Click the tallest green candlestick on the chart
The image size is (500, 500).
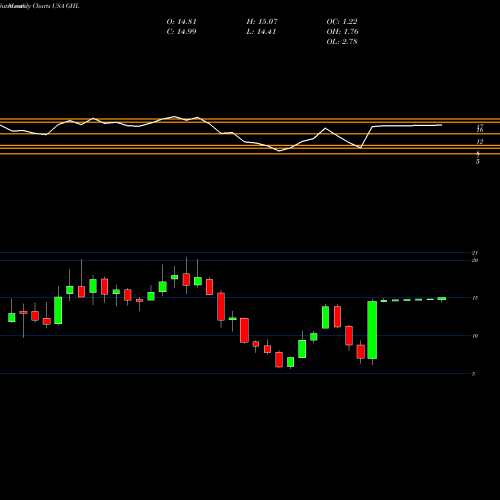point(372,330)
